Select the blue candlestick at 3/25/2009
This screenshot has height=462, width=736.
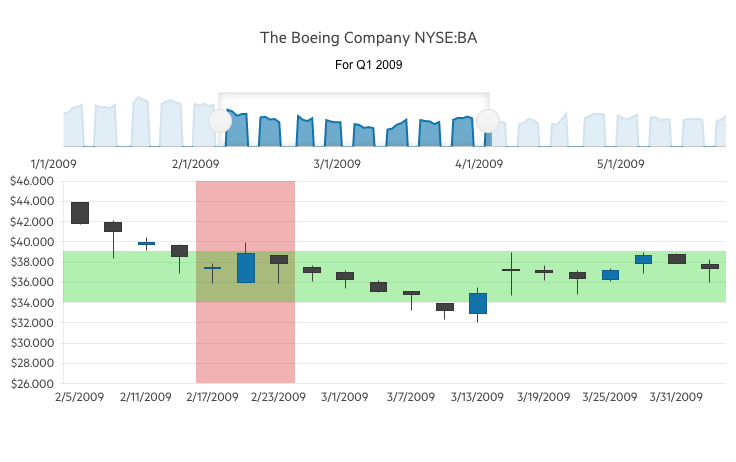[x=610, y=274]
